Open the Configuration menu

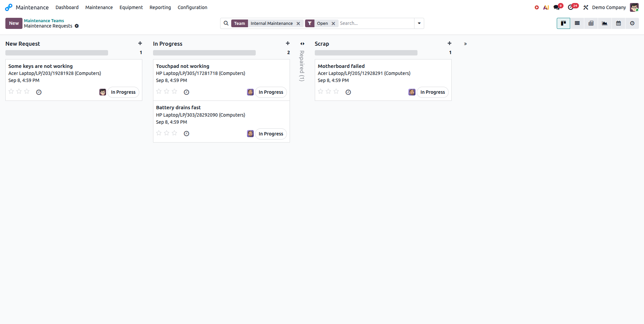point(192,7)
